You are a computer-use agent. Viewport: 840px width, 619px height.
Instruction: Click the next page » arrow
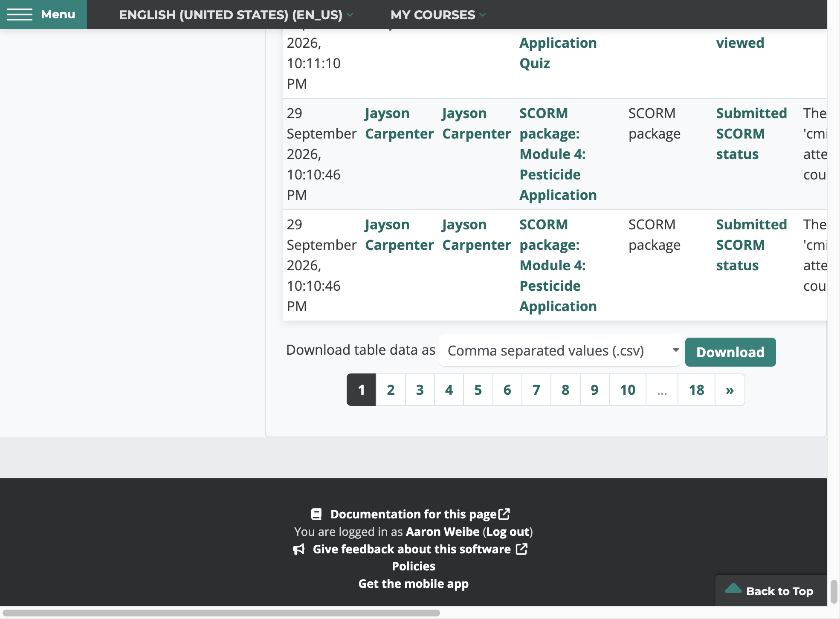[730, 390]
